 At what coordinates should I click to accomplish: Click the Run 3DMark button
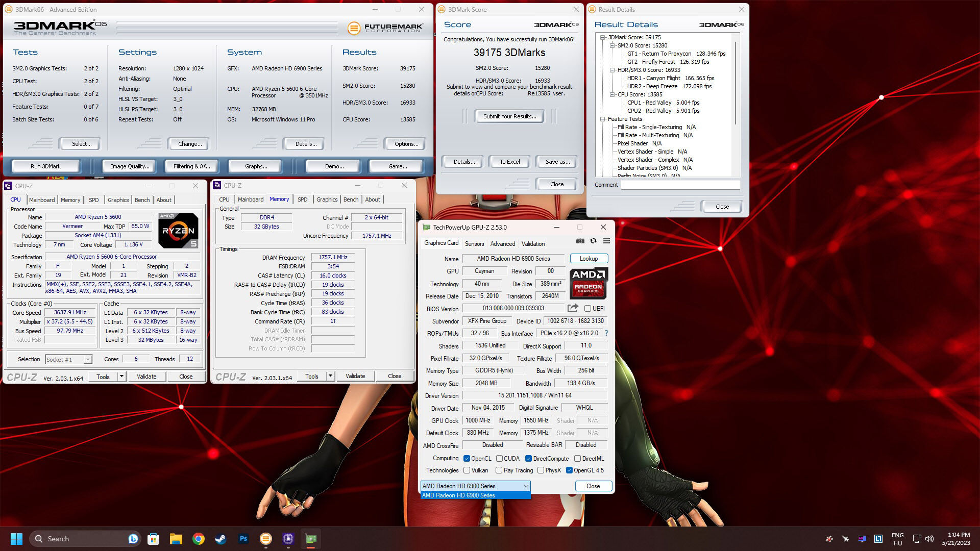pos(45,166)
